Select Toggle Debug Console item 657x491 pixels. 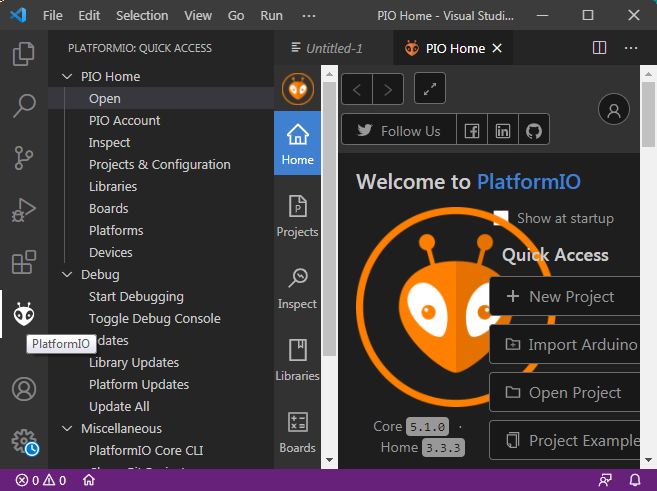161,318
